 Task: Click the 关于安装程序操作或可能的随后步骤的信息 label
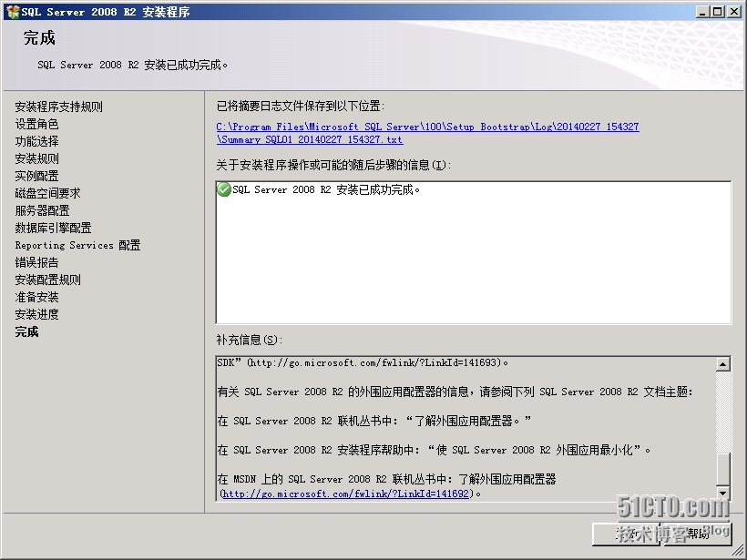(x=333, y=165)
